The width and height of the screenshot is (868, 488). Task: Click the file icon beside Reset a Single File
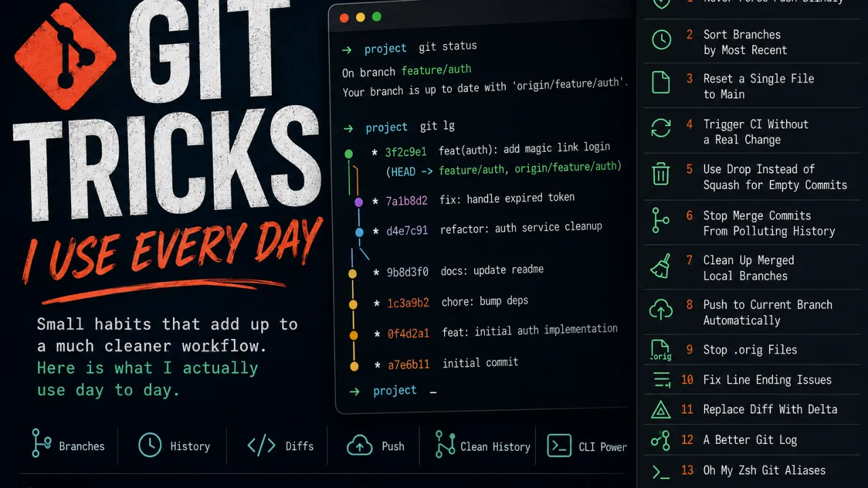(660, 83)
